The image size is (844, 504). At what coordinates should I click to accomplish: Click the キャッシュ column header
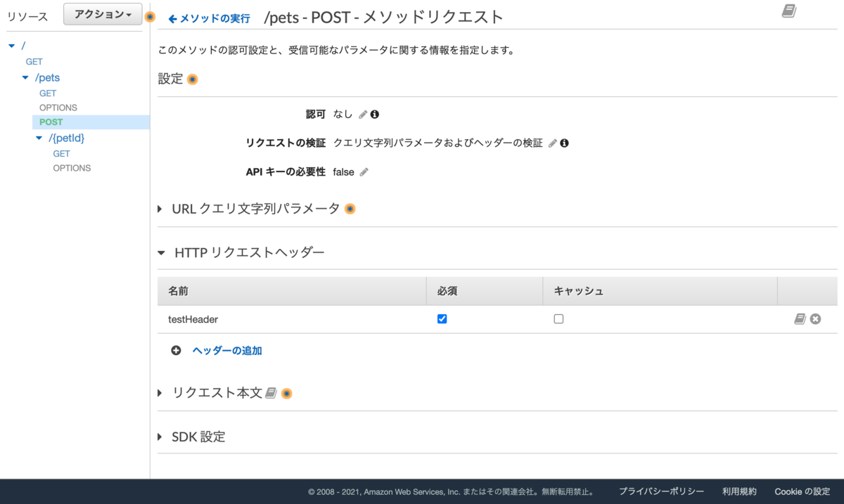(660, 290)
